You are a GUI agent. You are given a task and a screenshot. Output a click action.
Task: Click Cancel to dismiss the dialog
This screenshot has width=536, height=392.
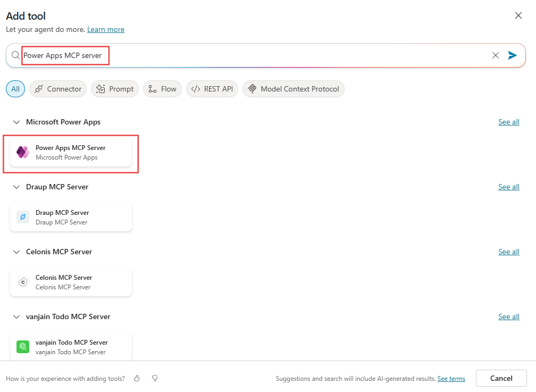tap(500, 378)
